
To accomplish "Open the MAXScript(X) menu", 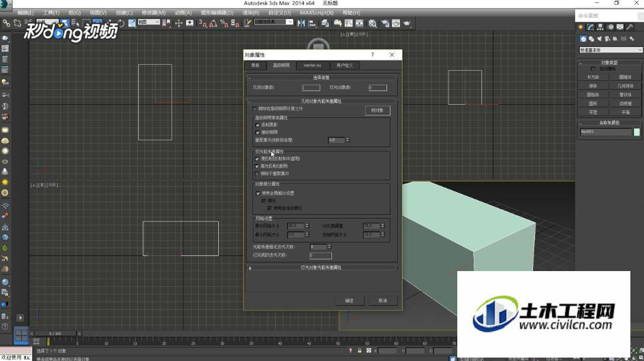I will [317, 13].
